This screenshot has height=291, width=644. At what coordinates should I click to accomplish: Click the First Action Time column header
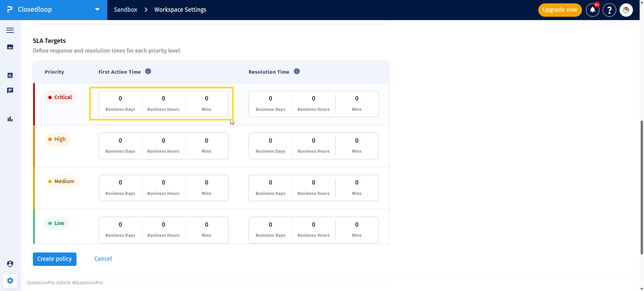coord(119,72)
